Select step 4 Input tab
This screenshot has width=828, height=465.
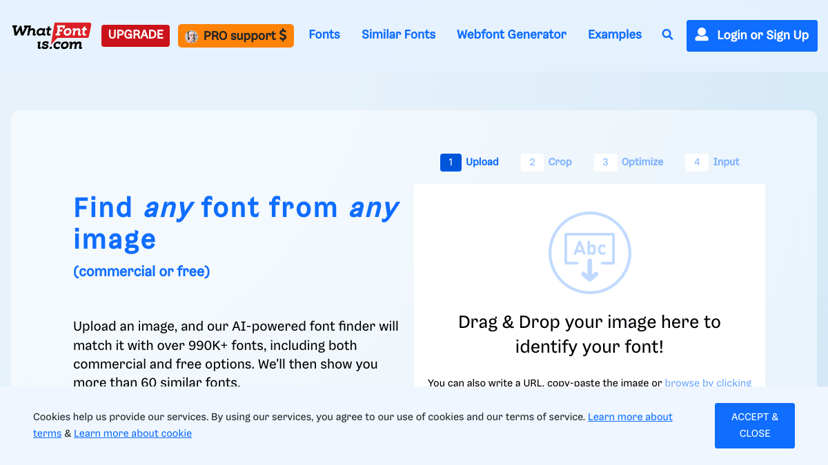[x=712, y=162]
